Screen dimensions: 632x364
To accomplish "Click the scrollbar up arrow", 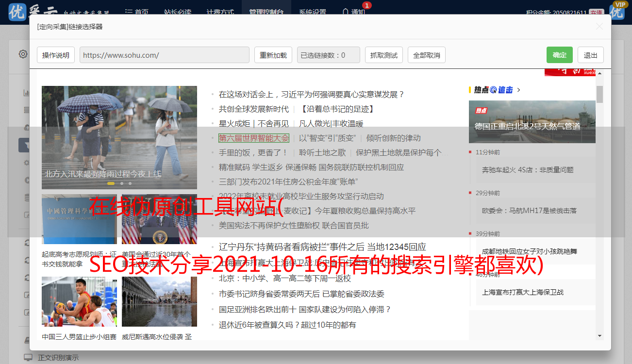I will coord(599,73).
